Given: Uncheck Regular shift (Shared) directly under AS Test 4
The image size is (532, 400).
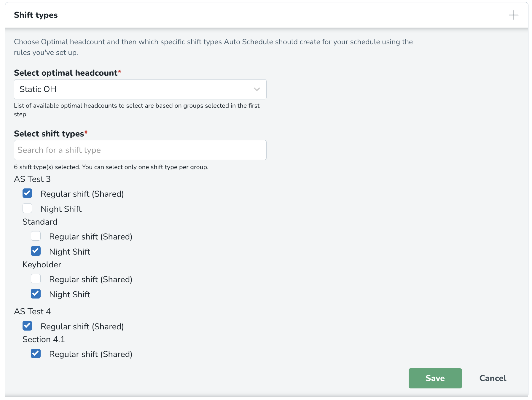Looking at the screenshot, I should [27, 326].
